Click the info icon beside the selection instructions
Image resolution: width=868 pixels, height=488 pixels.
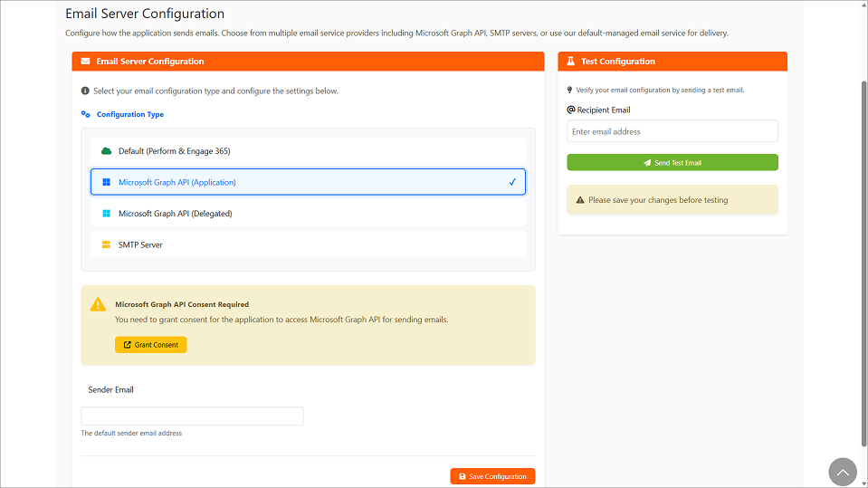pyautogui.click(x=85, y=91)
